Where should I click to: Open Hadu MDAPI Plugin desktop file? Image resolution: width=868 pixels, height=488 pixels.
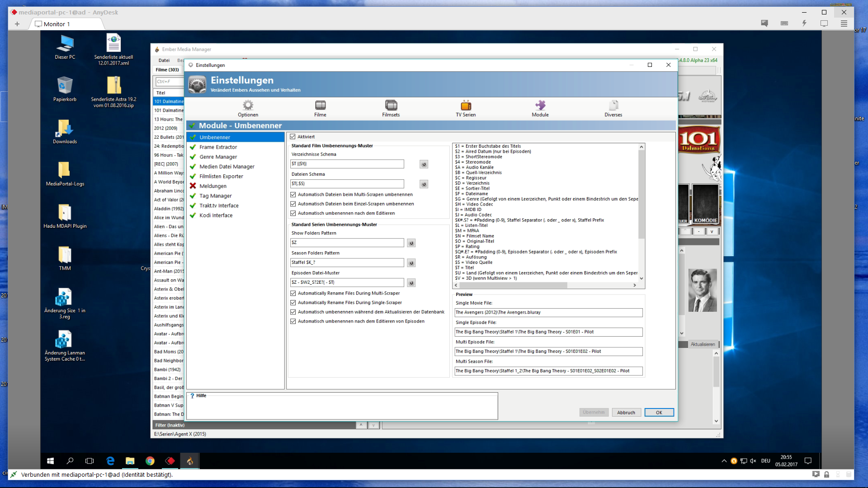tap(65, 216)
